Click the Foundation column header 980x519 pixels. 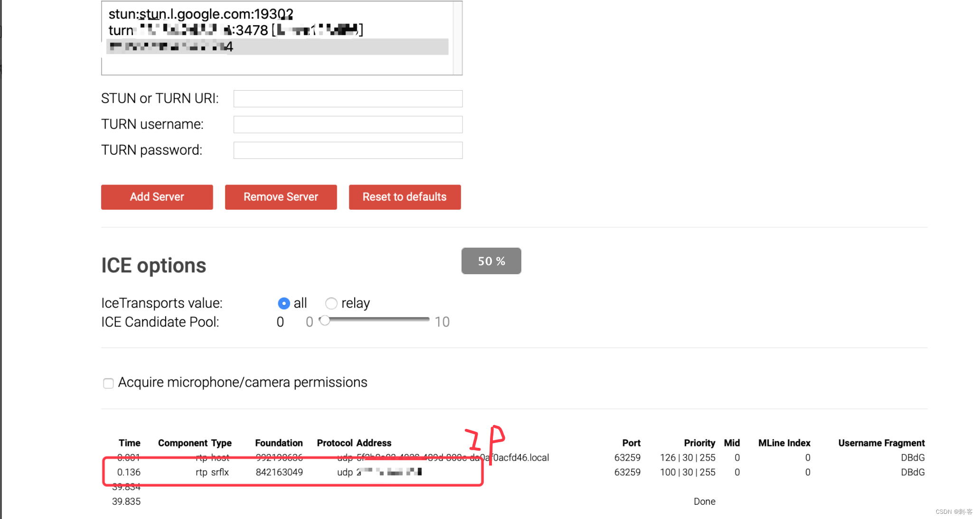point(279,443)
